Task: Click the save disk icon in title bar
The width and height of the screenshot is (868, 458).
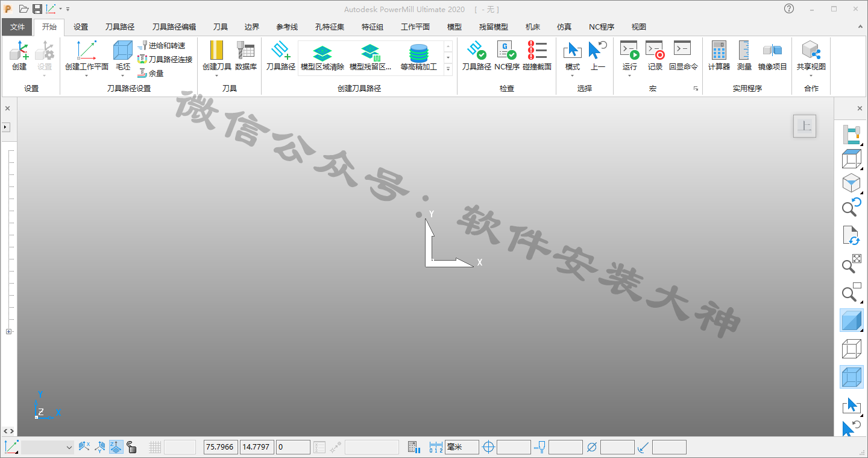Action: pyautogui.click(x=37, y=9)
